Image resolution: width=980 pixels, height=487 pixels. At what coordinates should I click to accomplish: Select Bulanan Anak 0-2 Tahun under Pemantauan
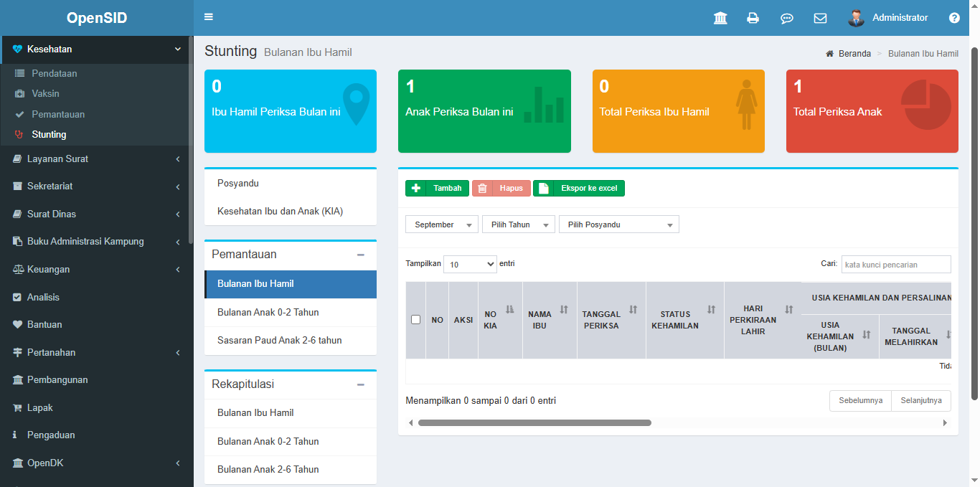(x=268, y=312)
